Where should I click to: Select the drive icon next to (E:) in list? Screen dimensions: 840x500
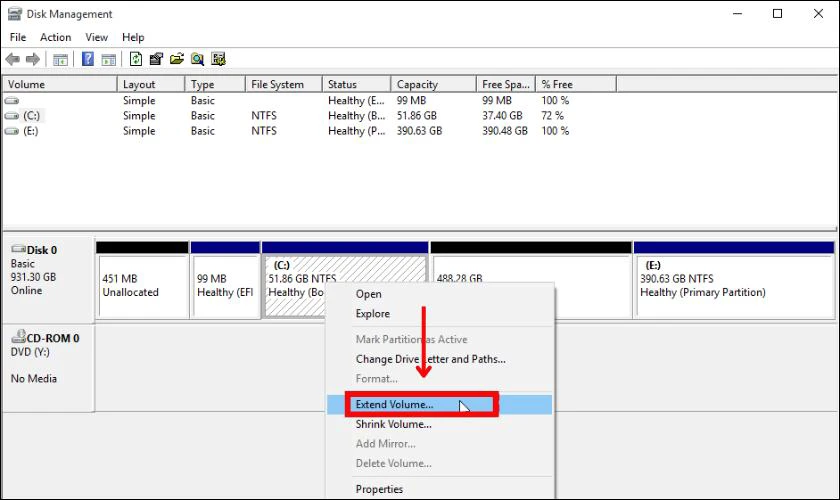tap(12, 131)
